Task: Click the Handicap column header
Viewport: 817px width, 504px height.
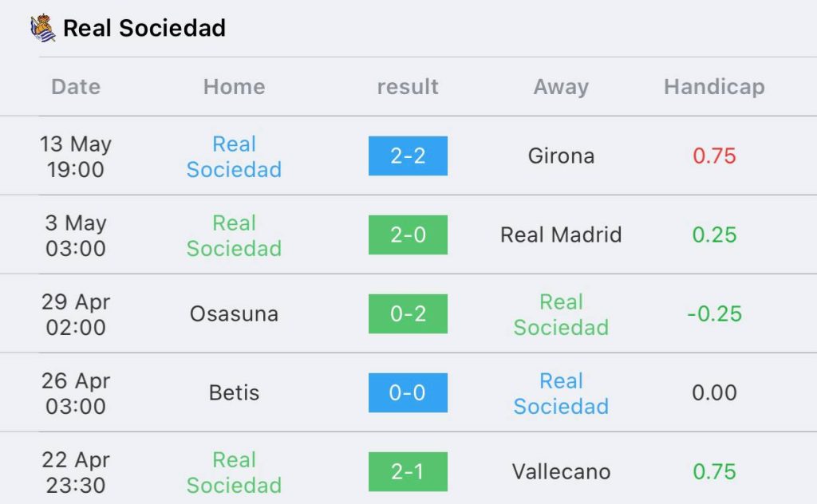Action: 714,86
